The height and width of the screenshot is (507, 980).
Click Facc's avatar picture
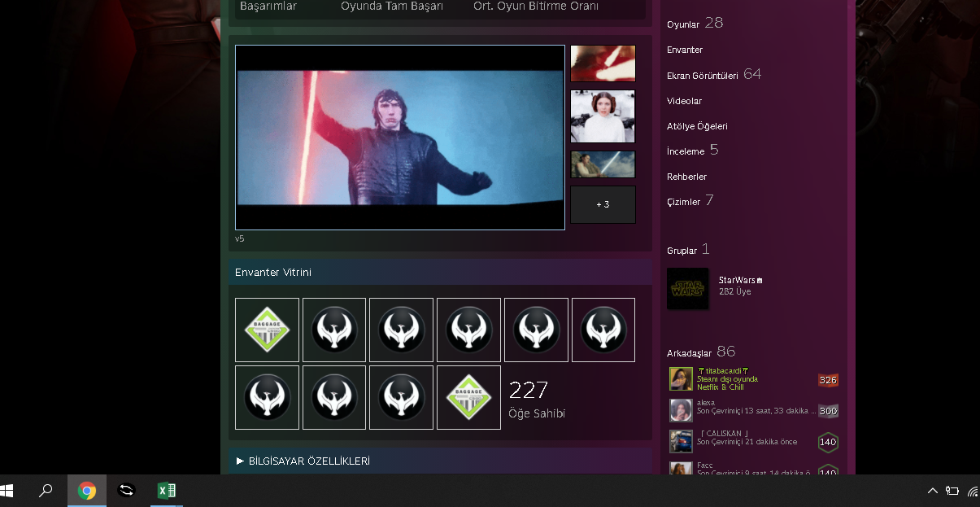coord(681,468)
